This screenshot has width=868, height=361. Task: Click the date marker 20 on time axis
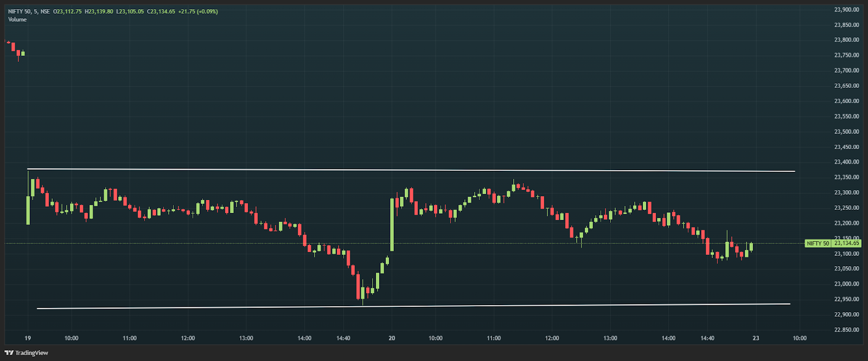[x=392, y=338]
